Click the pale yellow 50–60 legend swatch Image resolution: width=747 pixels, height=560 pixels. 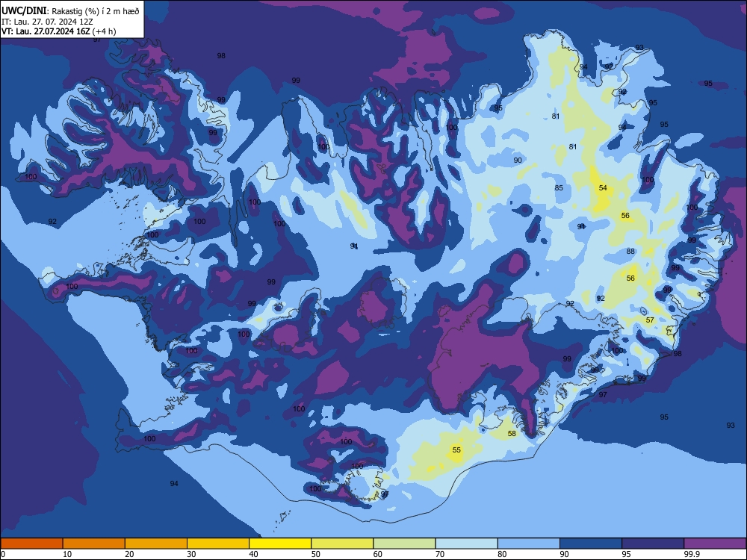click(x=342, y=544)
